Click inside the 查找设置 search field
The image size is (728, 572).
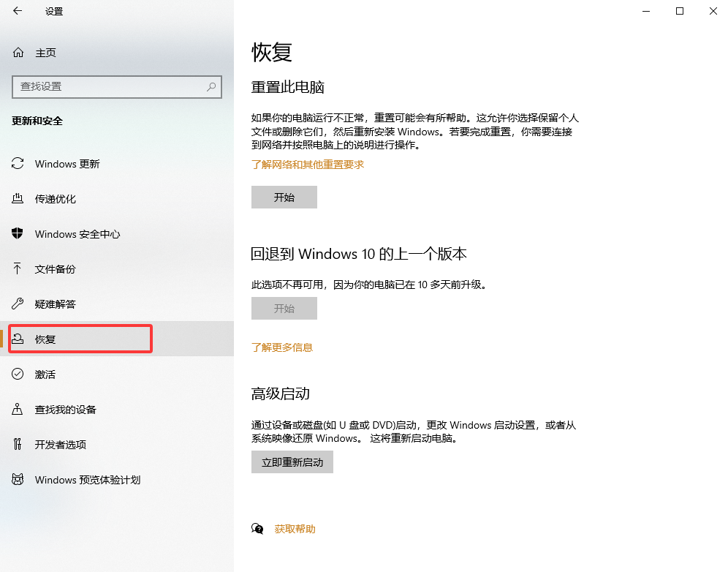(x=110, y=86)
